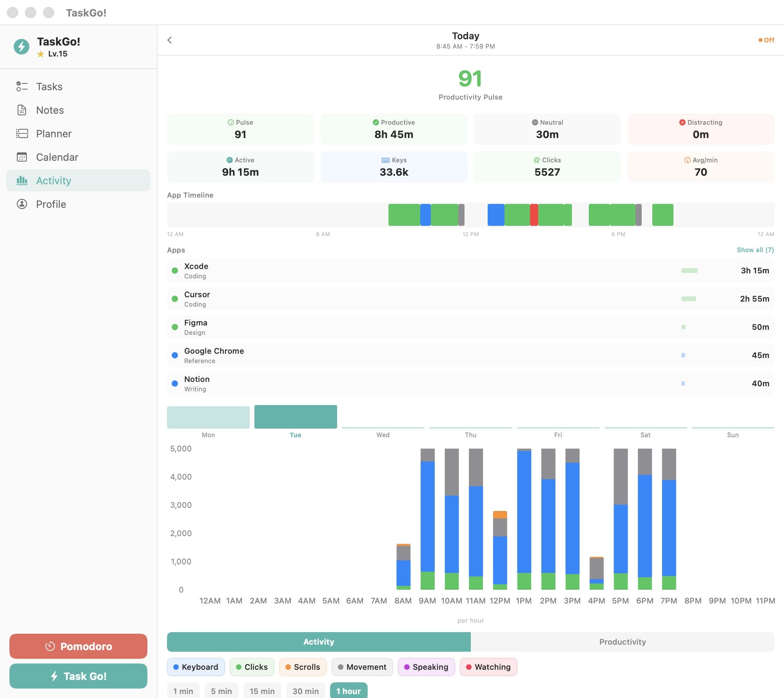Toggle the Speaking series filter

pos(426,667)
